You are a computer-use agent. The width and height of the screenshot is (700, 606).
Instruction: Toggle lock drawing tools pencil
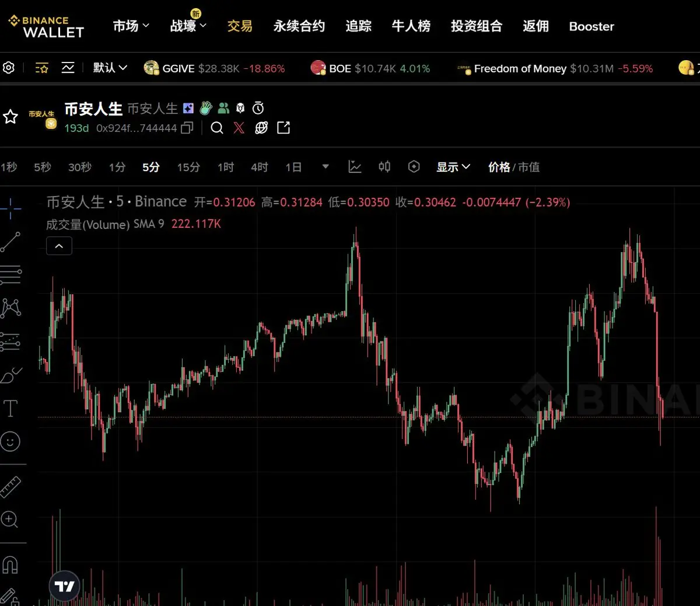(10, 597)
